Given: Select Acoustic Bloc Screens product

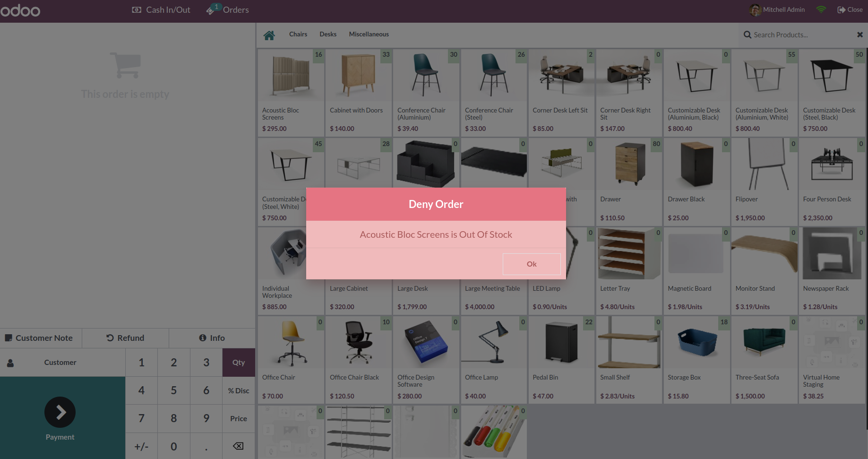Looking at the screenshot, I should [291, 93].
